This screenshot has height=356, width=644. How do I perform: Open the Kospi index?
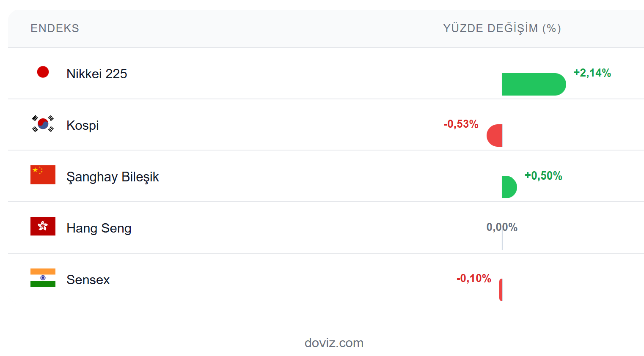(83, 126)
